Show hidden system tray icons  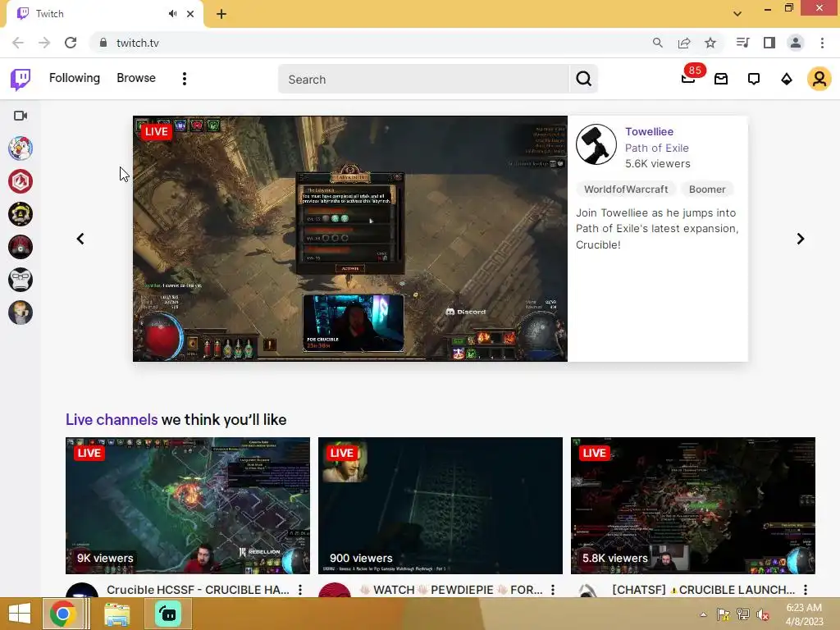click(703, 614)
